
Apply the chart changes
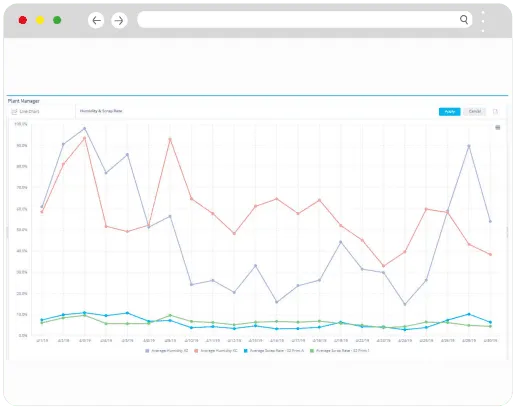(449, 112)
